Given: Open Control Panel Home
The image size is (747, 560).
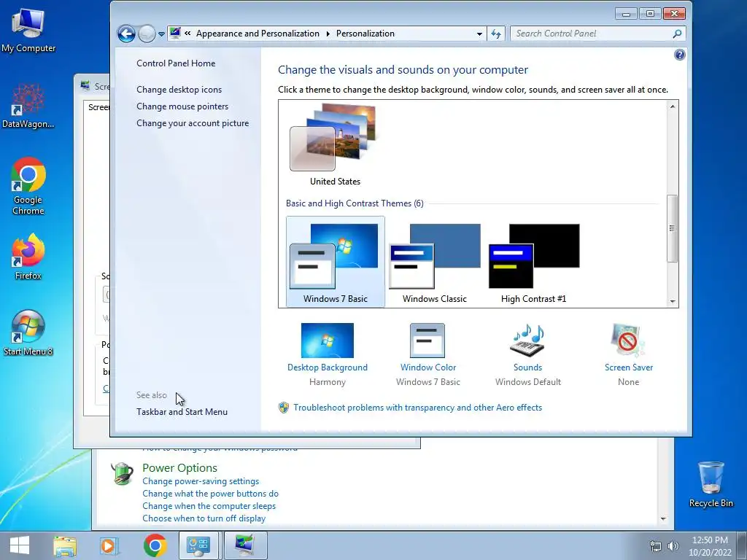Looking at the screenshot, I should (x=176, y=63).
